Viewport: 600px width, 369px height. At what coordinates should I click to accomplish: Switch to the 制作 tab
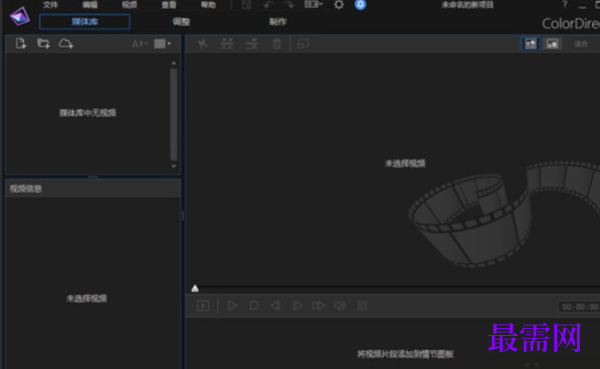278,22
